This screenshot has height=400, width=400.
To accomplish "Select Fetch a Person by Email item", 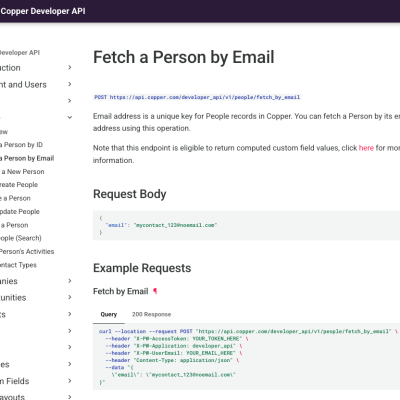I will [x=27, y=158].
